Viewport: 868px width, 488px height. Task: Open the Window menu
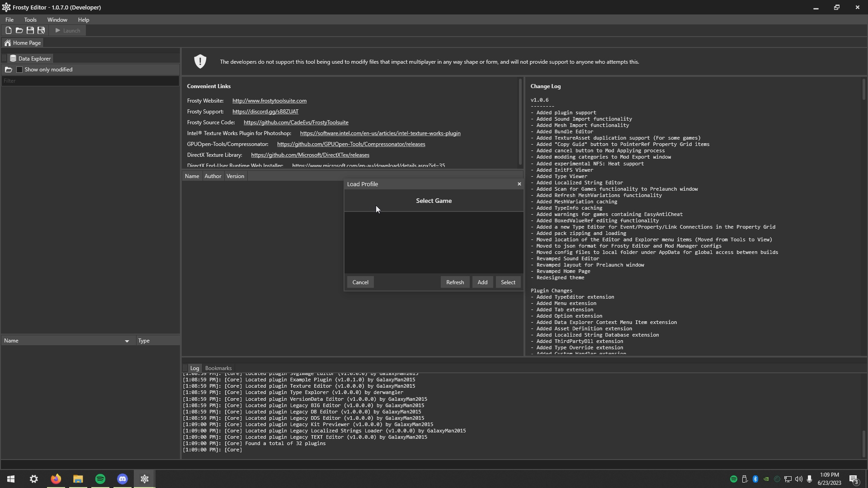click(x=57, y=20)
